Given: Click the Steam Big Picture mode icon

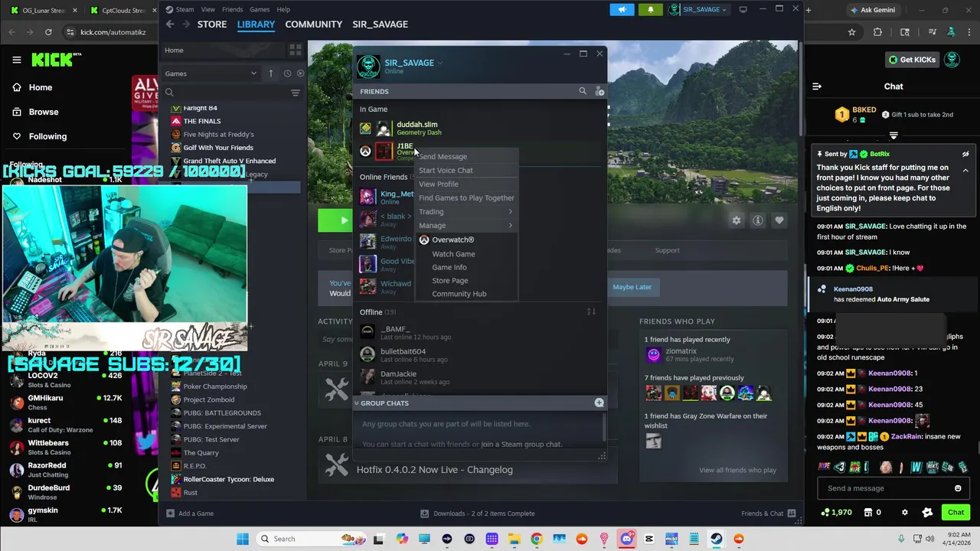Looking at the screenshot, I should (x=743, y=9).
